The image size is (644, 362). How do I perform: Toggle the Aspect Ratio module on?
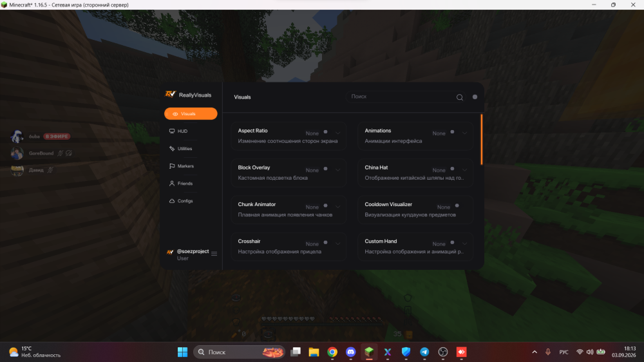tap(325, 132)
